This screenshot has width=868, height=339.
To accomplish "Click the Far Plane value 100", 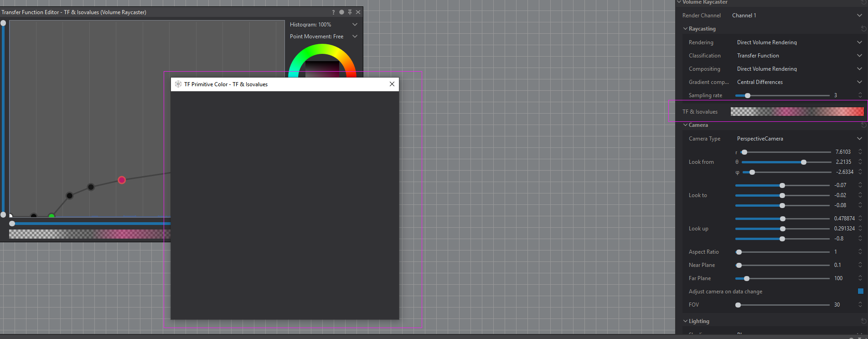I will [838, 278].
